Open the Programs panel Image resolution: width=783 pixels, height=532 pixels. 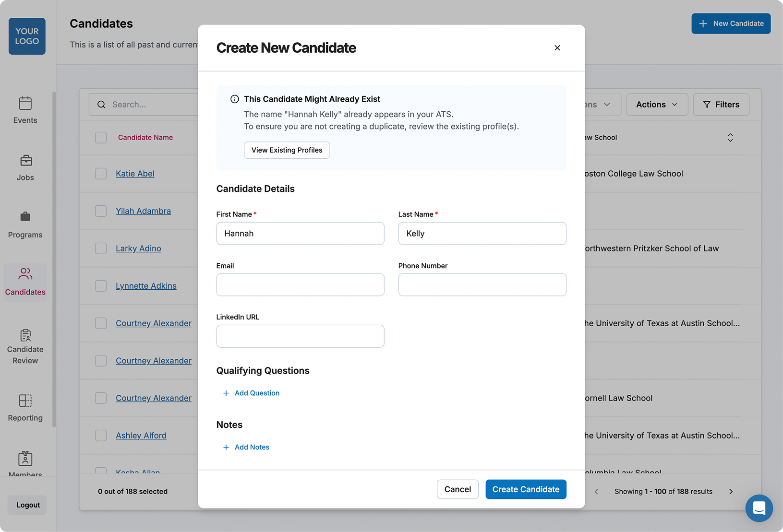pyautogui.click(x=25, y=225)
